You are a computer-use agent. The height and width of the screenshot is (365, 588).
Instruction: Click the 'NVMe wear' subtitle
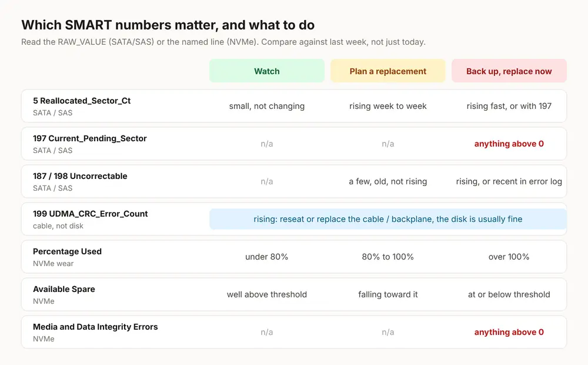(x=54, y=263)
